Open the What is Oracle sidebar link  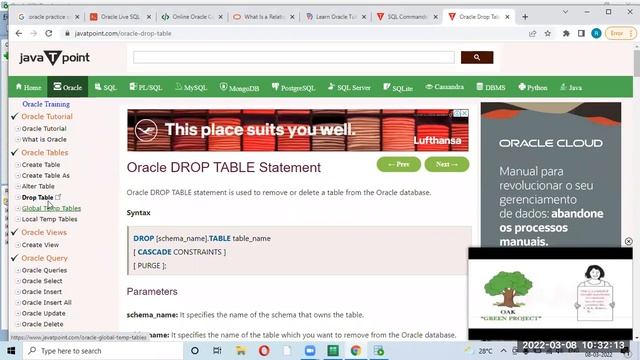44,139
